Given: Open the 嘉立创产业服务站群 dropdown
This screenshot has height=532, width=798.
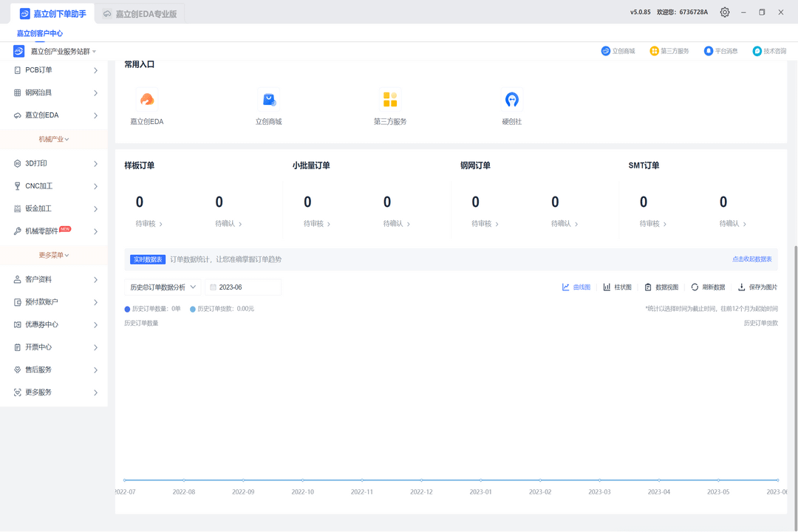Looking at the screenshot, I should pos(63,52).
